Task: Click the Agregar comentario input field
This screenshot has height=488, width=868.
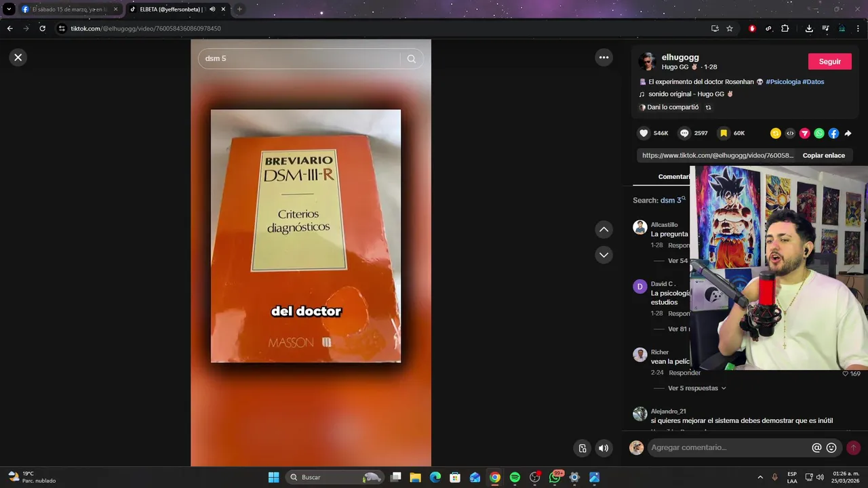Action: point(729,448)
